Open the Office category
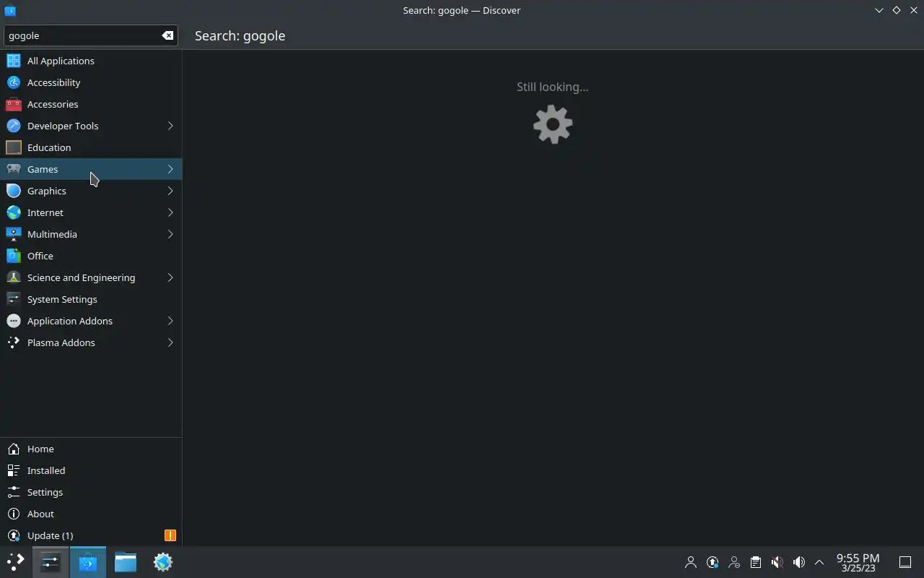 click(91, 256)
